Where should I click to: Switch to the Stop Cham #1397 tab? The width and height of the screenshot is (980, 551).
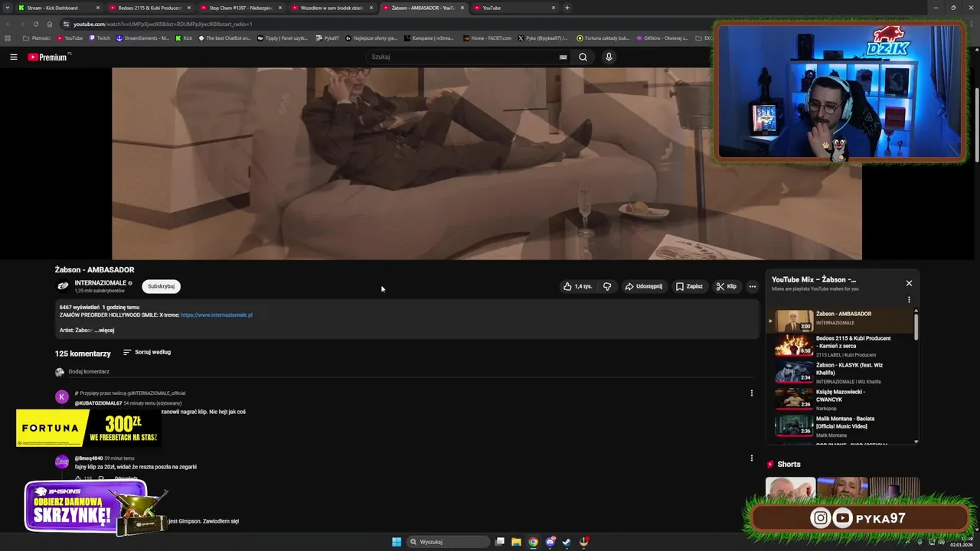click(x=240, y=8)
